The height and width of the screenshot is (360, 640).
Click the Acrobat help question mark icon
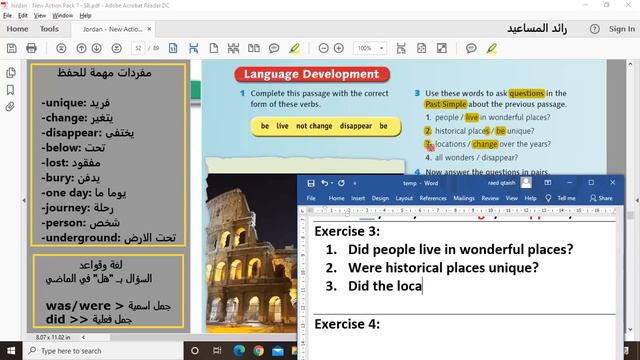[x=594, y=29]
